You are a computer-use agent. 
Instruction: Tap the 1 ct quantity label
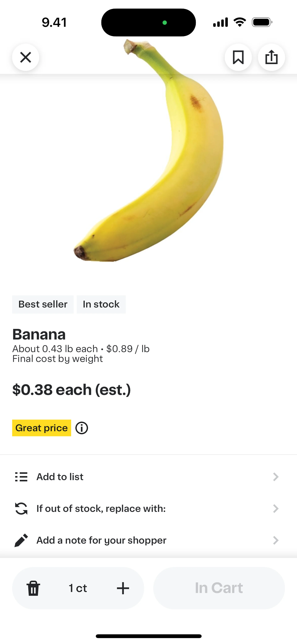pos(78,588)
